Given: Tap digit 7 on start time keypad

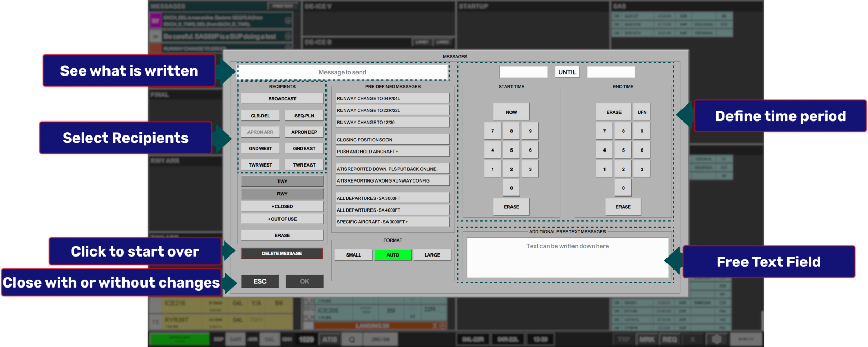Looking at the screenshot, I should [493, 131].
